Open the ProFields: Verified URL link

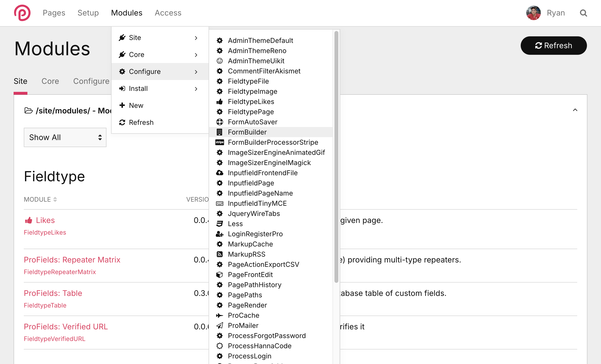(66, 326)
